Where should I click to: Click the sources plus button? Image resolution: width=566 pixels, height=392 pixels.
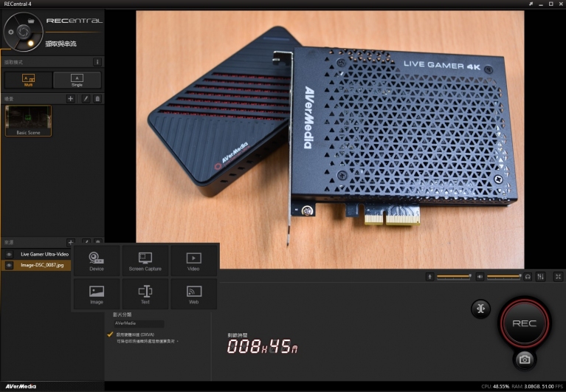click(x=70, y=242)
